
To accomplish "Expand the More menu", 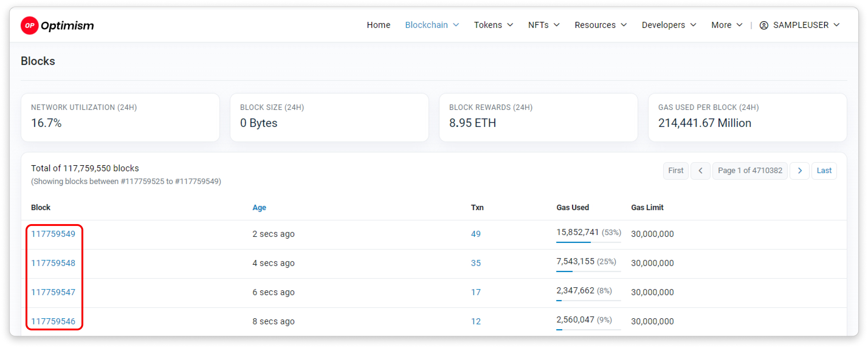I will 726,25.
